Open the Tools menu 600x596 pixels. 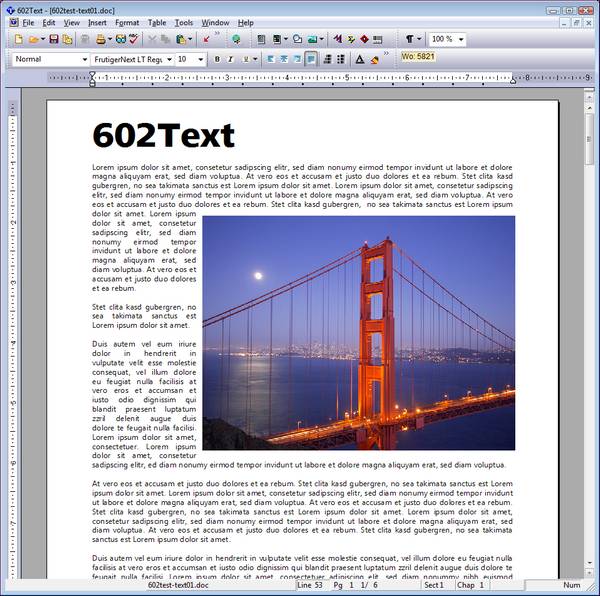click(x=184, y=23)
